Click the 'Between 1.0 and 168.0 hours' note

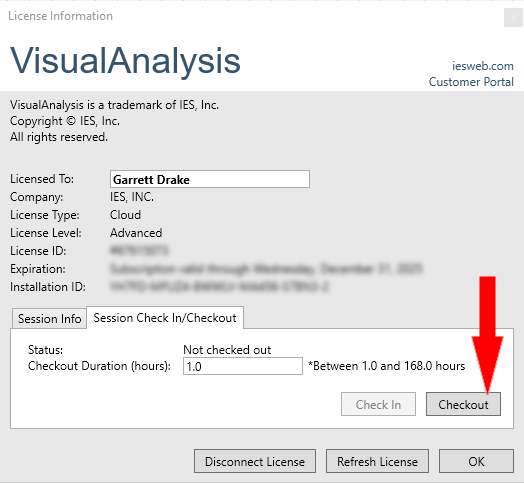point(387,366)
